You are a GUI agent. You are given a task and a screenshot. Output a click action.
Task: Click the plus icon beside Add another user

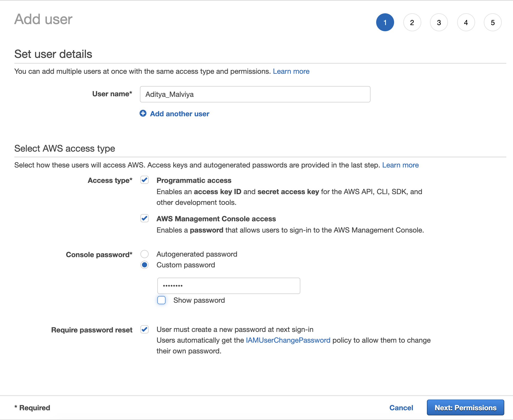point(143,114)
